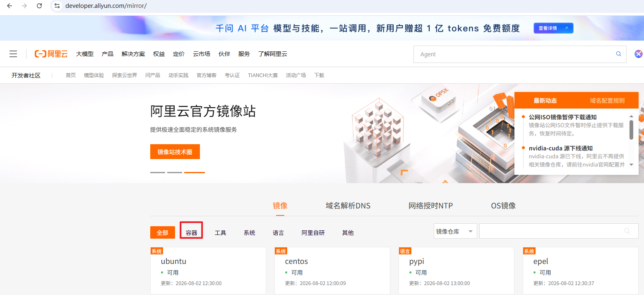Open the centos mirror card
The image size is (644, 295).
332,271
